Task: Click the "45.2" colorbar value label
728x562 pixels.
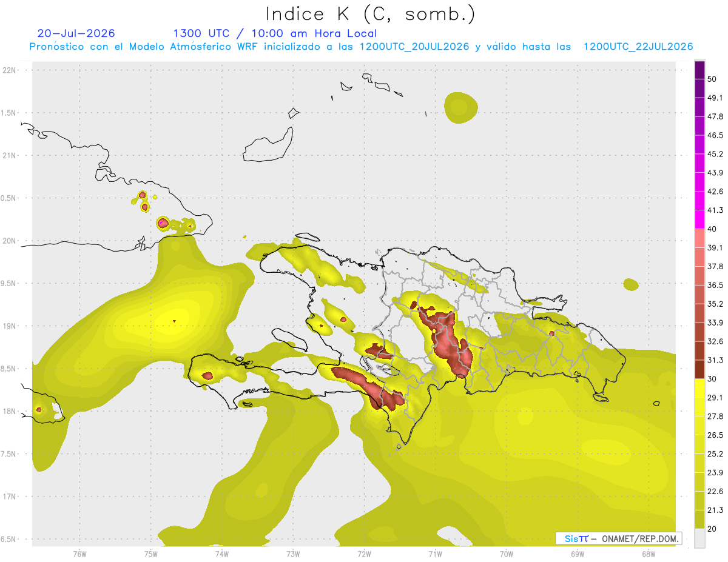Action: coord(715,154)
